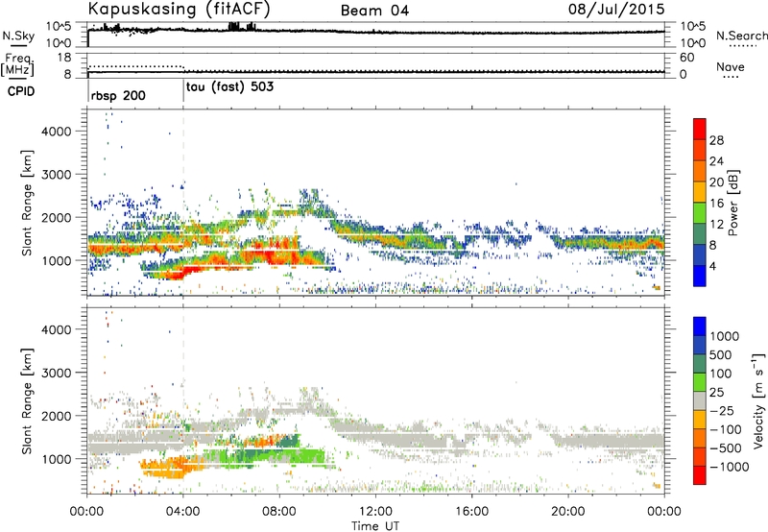Click the 'N.Sky' legend label
Viewport: 768px width, 532px height.
tap(18, 36)
